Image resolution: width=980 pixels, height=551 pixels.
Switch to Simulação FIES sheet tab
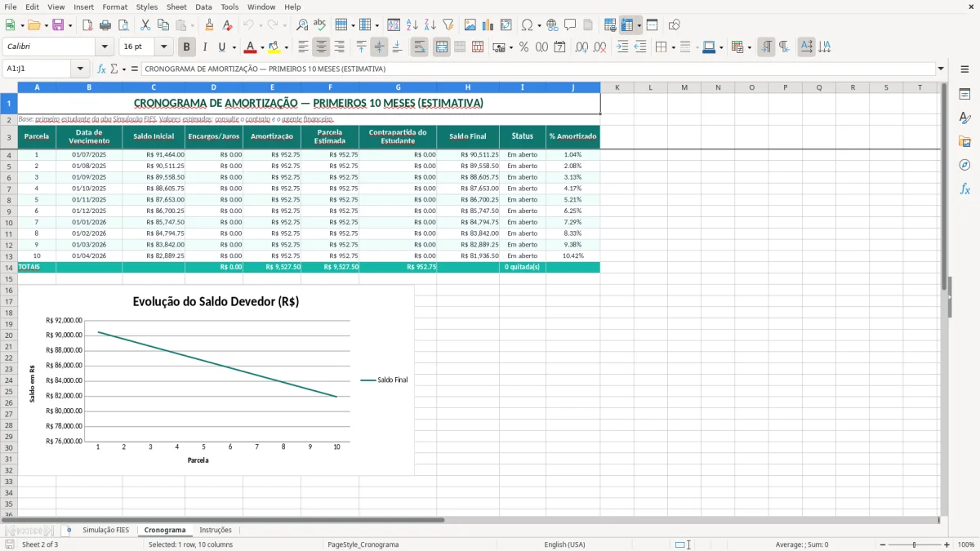click(x=105, y=530)
